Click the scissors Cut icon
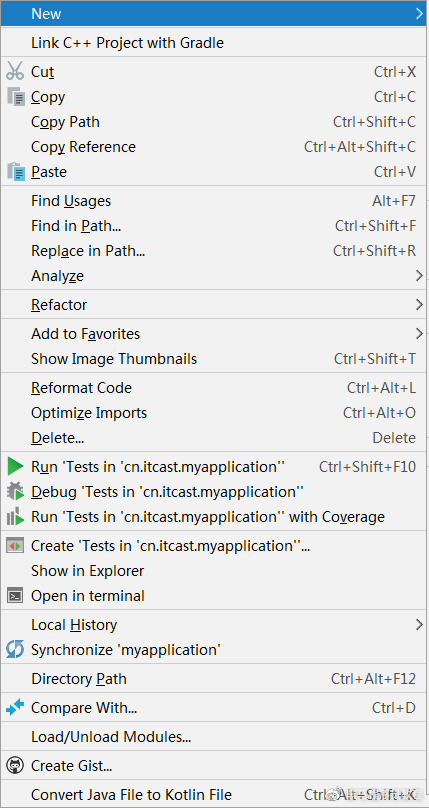 [15, 71]
